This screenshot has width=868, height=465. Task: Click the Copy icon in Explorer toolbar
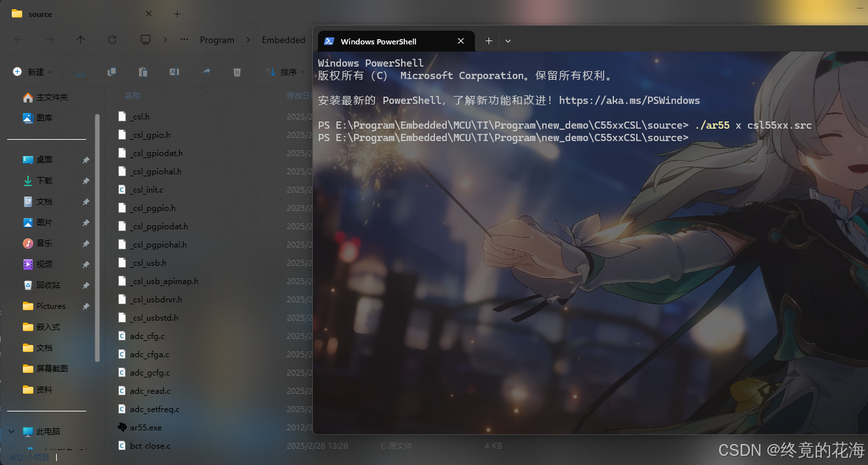[x=112, y=72]
